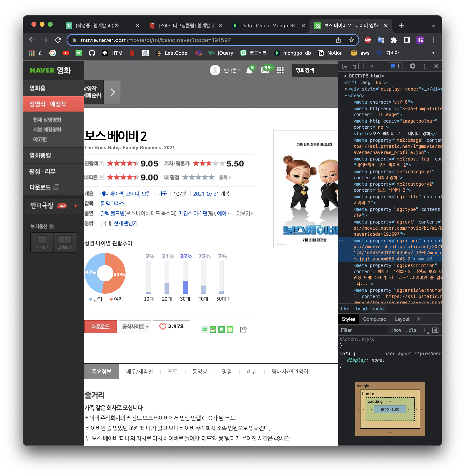Image resolution: width=465 pixels, height=476 pixels.
Task: Open the 안대륜 account dropdown
Action: pos(232,70)
